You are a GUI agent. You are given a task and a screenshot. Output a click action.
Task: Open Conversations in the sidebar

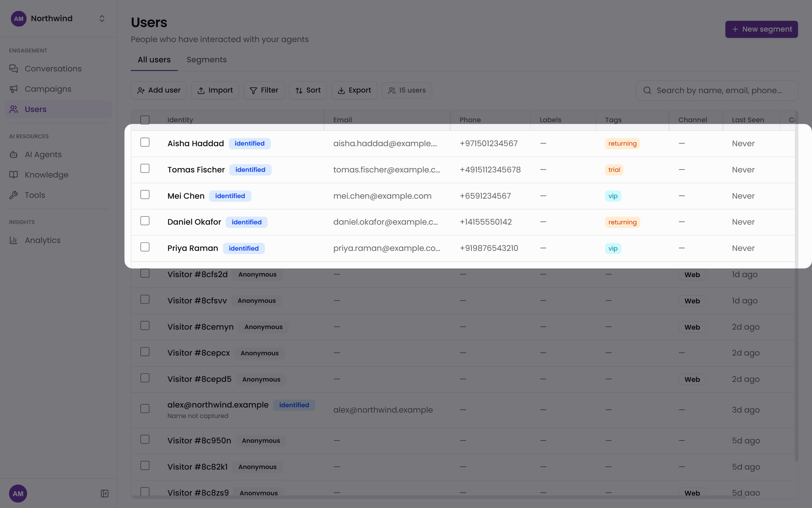58,69
